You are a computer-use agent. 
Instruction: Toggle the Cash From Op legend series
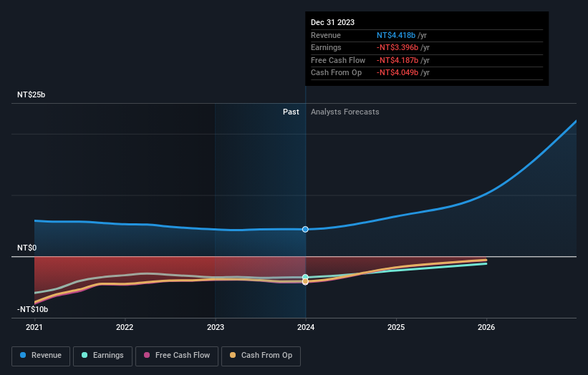(x=261, y=356)
